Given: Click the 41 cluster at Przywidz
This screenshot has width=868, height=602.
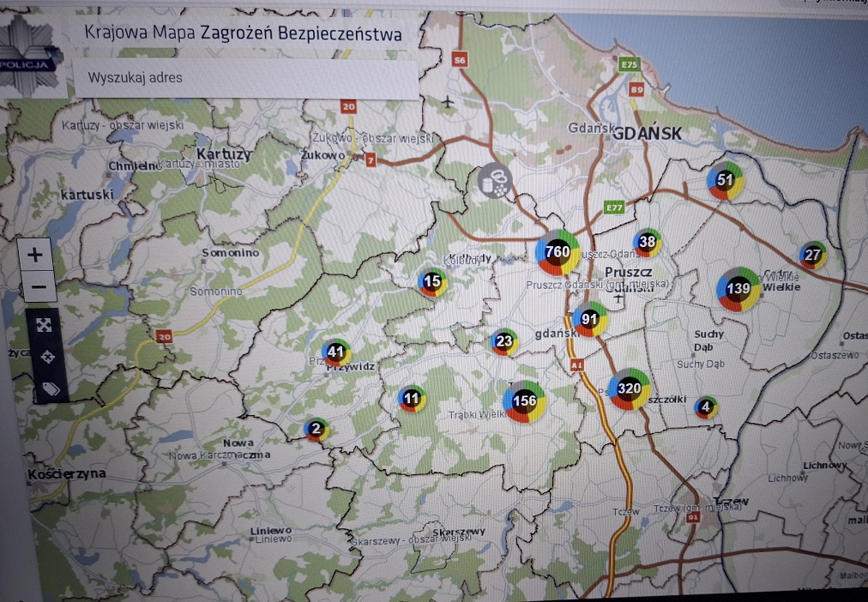Looking at the screenshot, I should (x=336, y=352).
